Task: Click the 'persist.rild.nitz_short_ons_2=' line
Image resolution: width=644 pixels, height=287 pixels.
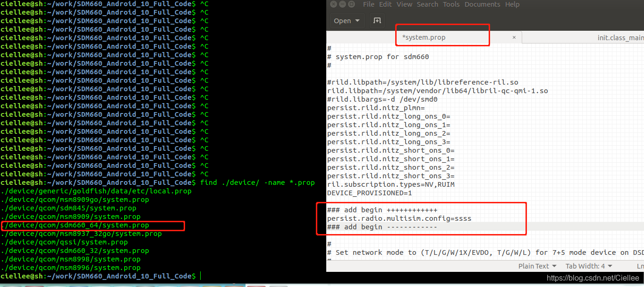Action: click(391, 167)
